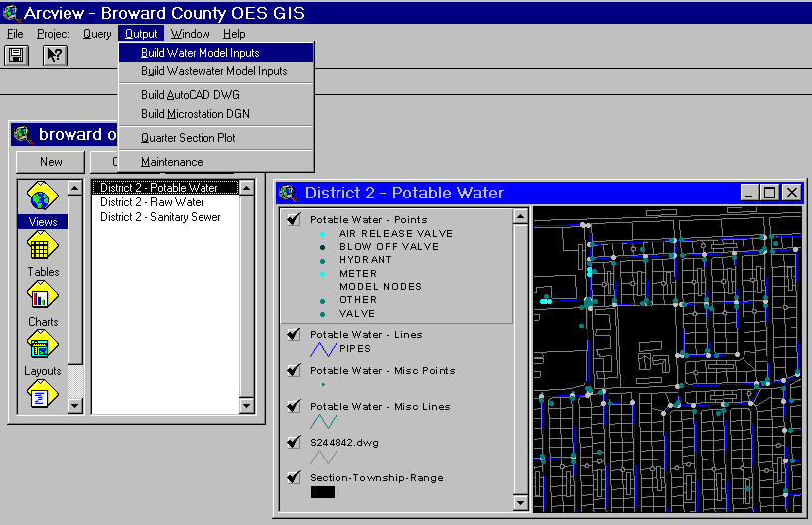812x525 pixels.
Task: Click the Section-Township-Range black swatch
Action: coord(323,492)
